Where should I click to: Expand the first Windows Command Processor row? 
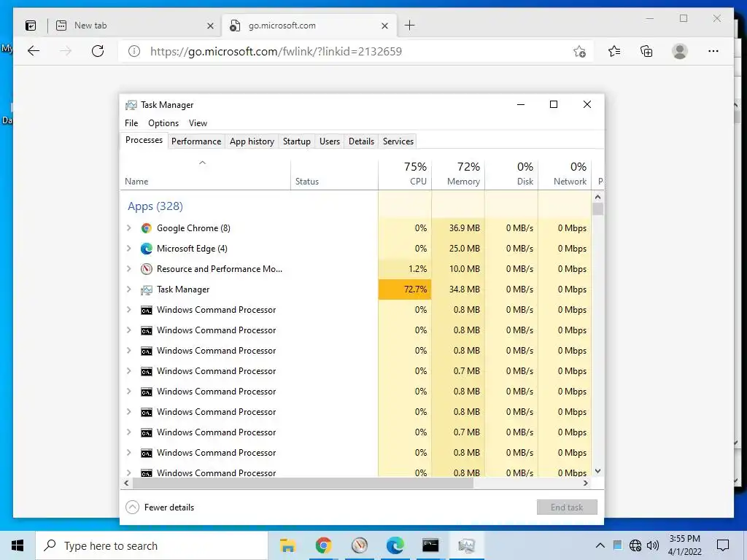click(128, 310)
